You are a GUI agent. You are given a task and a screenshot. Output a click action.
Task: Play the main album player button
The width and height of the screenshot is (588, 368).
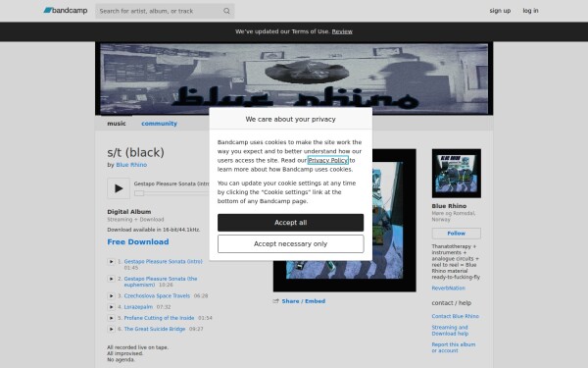point(119,188)
